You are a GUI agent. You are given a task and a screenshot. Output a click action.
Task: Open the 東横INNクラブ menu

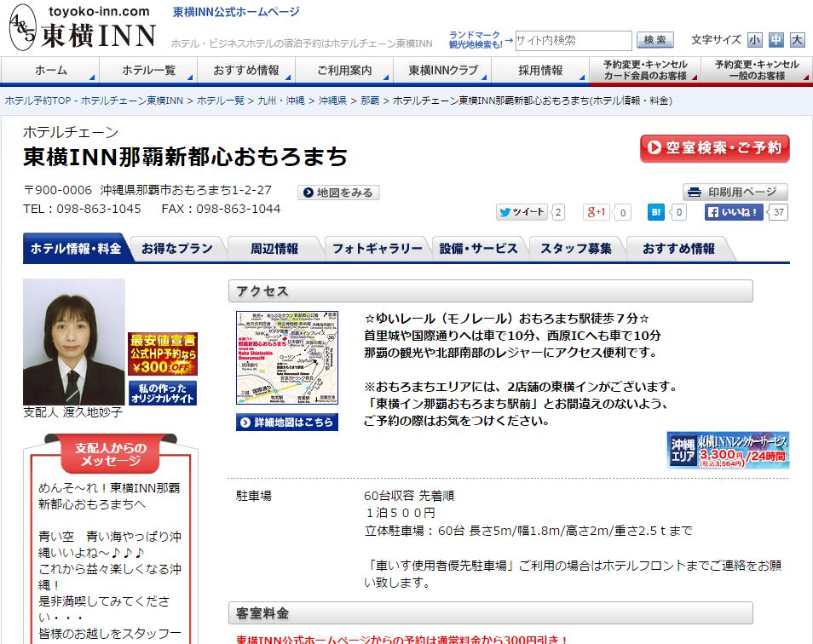(x=442, y=70)
